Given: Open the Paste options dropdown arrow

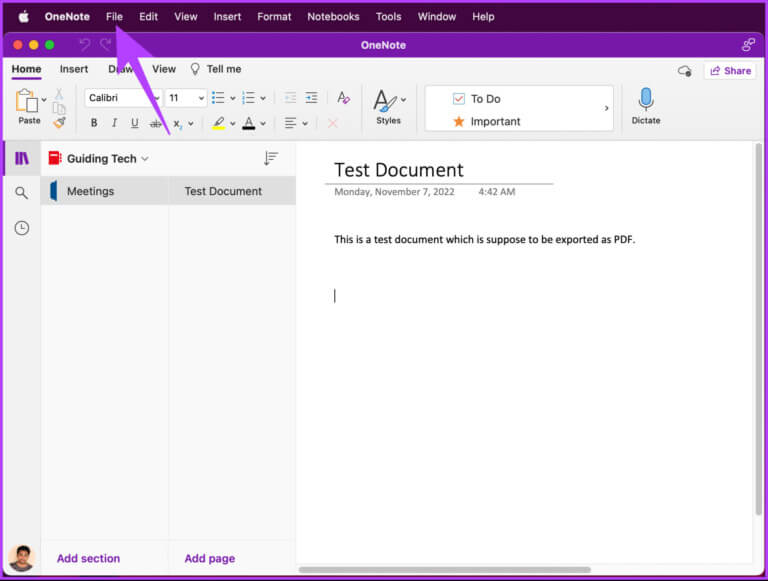Looking at the screenshot, I should point(44,100).
